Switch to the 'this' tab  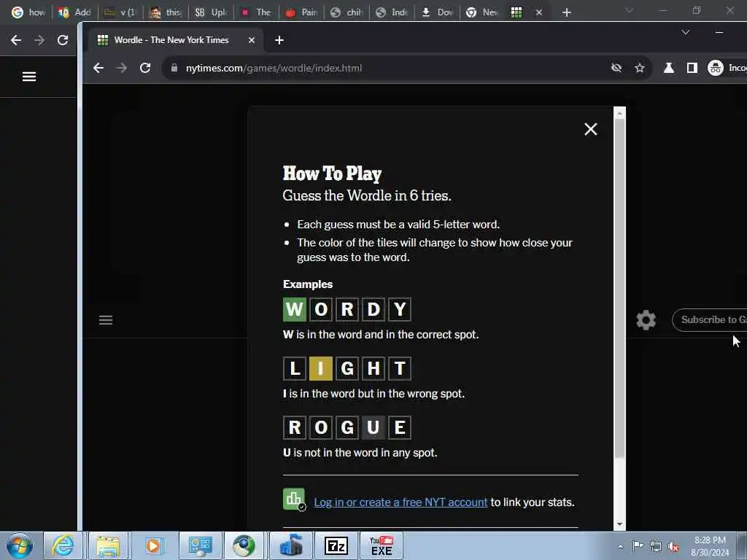(x=166, y=12)
